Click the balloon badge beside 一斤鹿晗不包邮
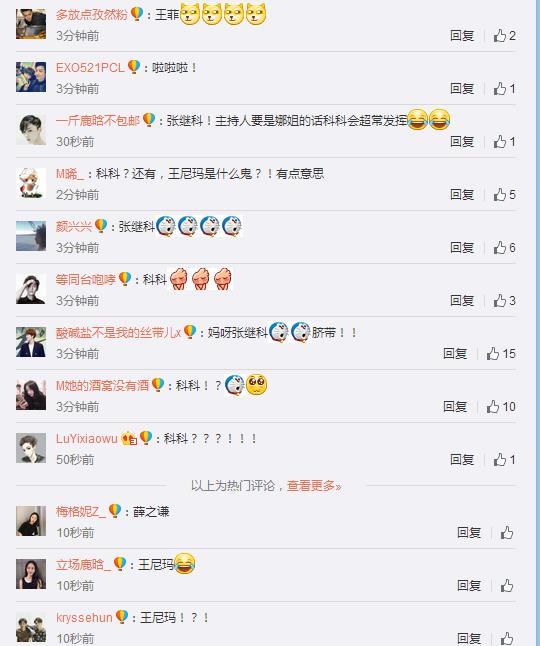 click(x=149, y=120)
